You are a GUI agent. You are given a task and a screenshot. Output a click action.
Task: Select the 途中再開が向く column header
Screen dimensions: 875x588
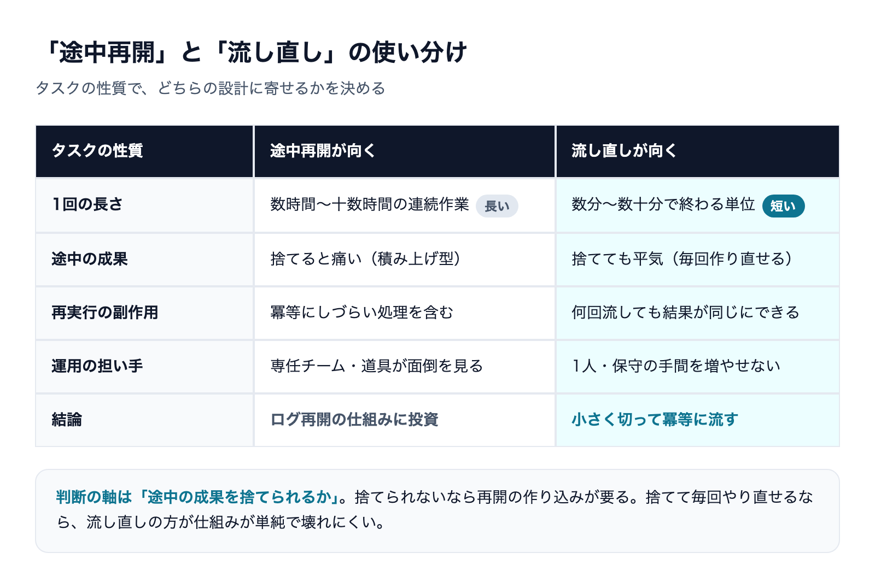405,151
